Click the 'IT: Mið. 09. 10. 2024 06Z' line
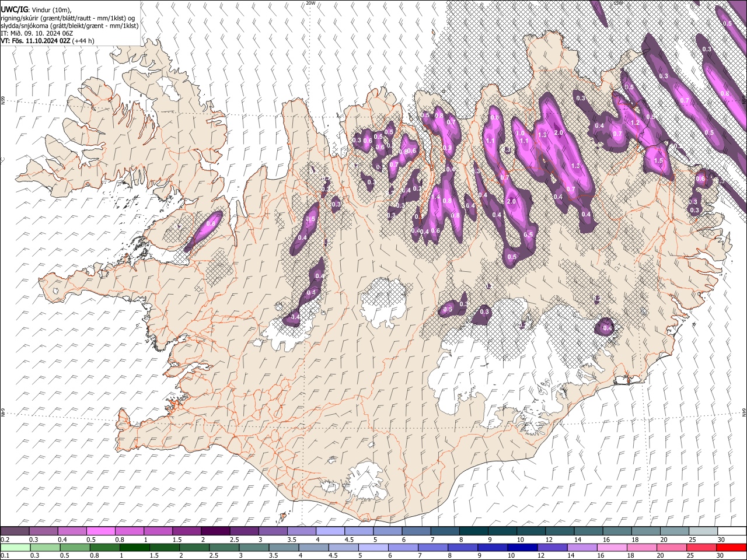747x560 pixels. coord(37,33)
